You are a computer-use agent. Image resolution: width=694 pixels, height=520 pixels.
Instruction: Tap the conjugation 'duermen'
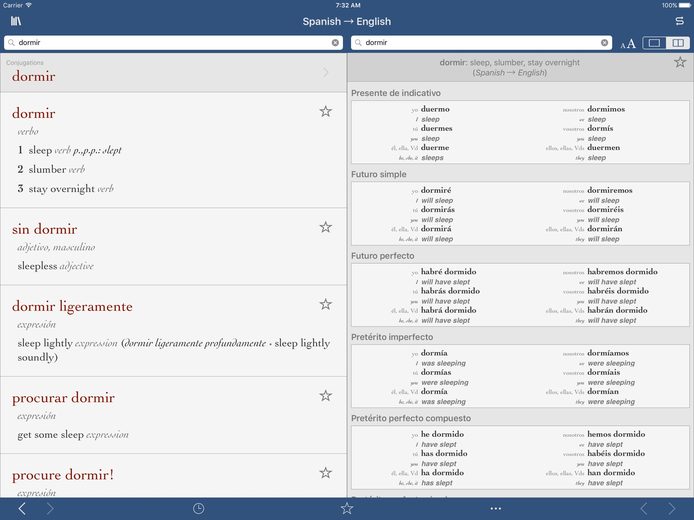click(603, 148)
